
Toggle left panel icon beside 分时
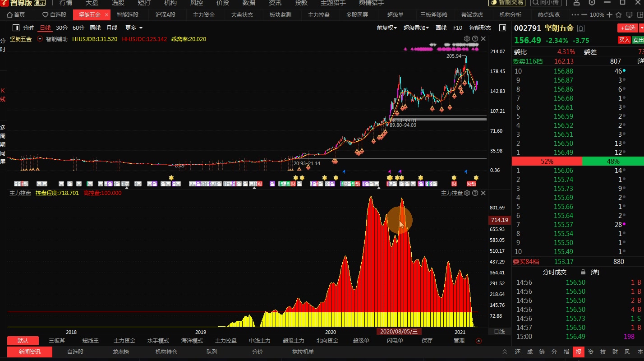click(16, 28)
